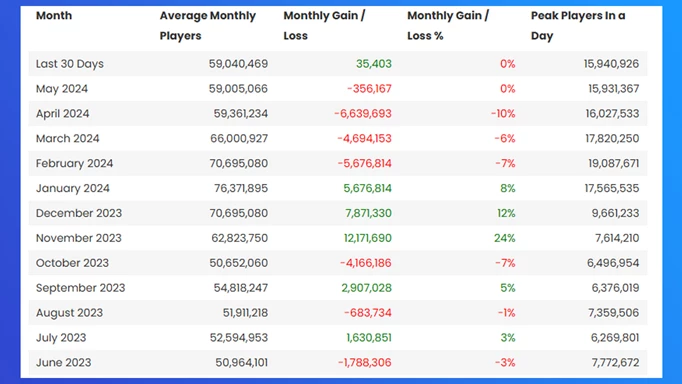Click the gain value 2,907,028
This screenshot has width=682, height=384.
367,288
